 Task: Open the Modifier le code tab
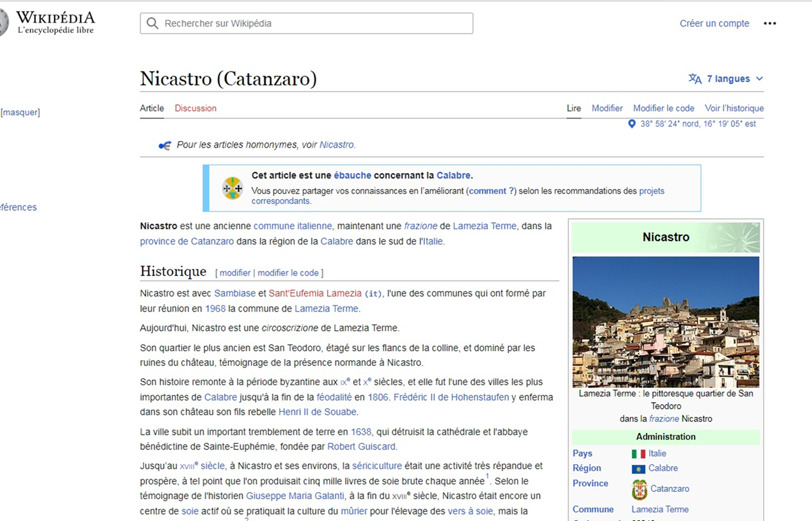(x=664, y=108)
